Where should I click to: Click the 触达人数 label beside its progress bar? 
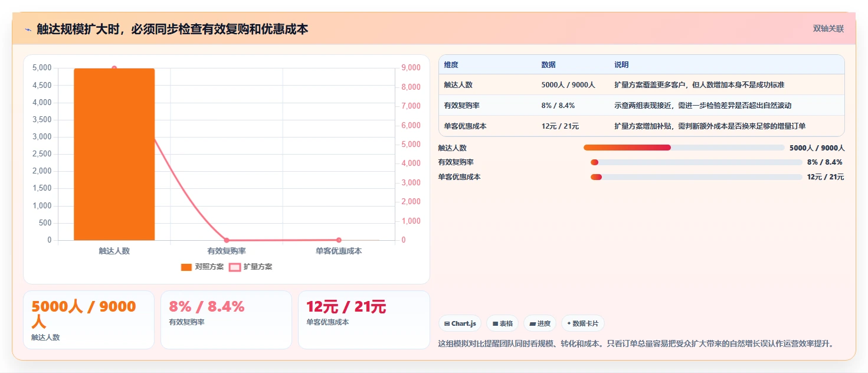pos(453,148)
